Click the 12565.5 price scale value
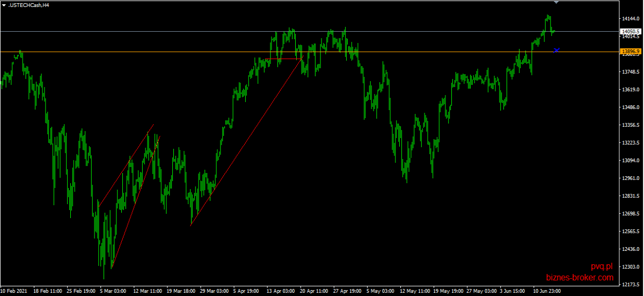This screenshot has height=296, width=644. 630,232
